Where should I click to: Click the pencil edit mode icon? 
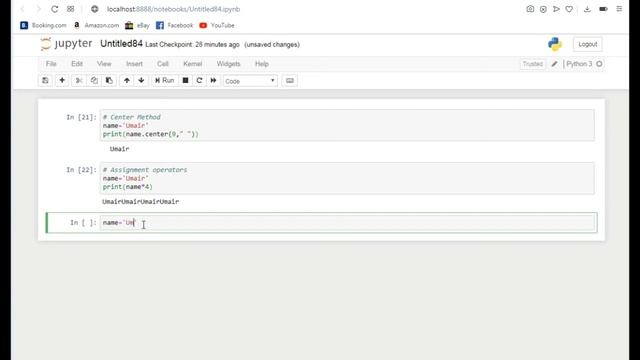click(554, 64)
